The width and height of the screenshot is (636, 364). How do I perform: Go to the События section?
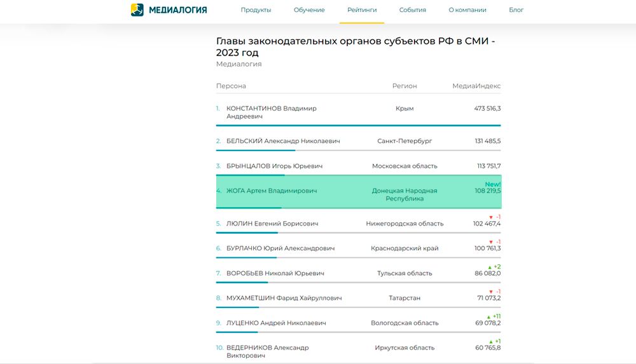coord(413,10)
